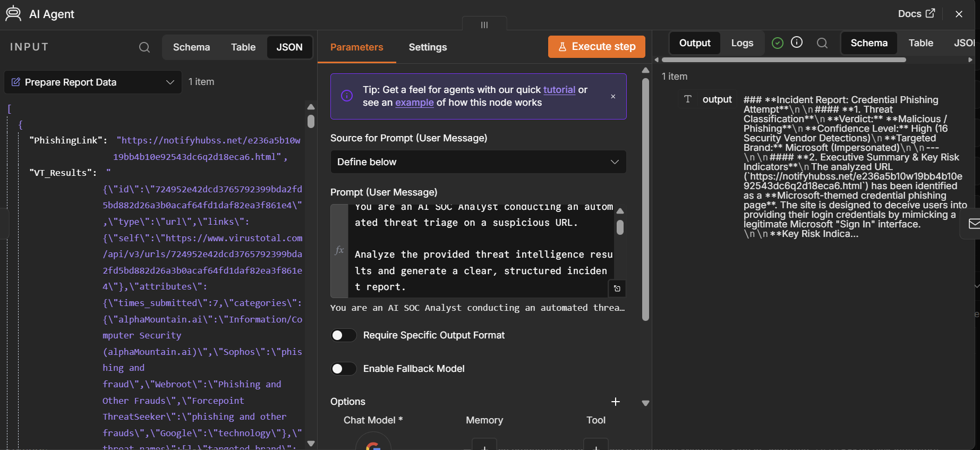Click the output scroll right arrow
This screenshot has height=450, width=980.
pos(970,60)
